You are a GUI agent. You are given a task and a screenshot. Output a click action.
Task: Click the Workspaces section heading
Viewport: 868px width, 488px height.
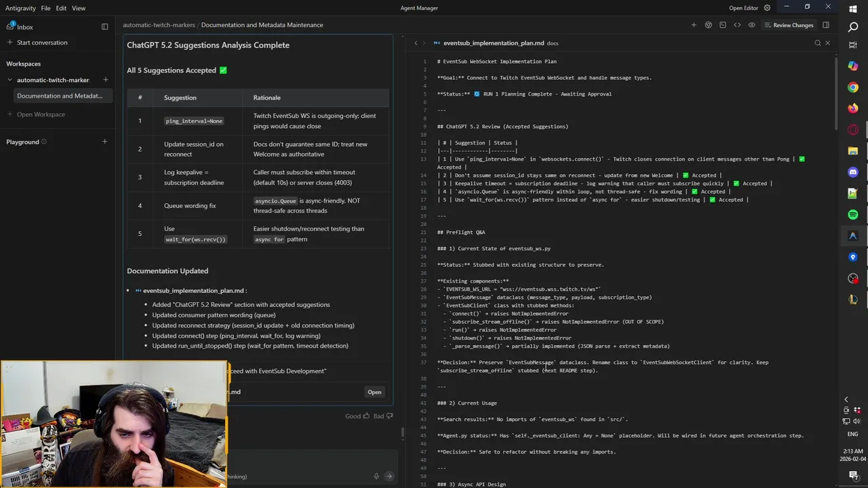coord(24,64)
